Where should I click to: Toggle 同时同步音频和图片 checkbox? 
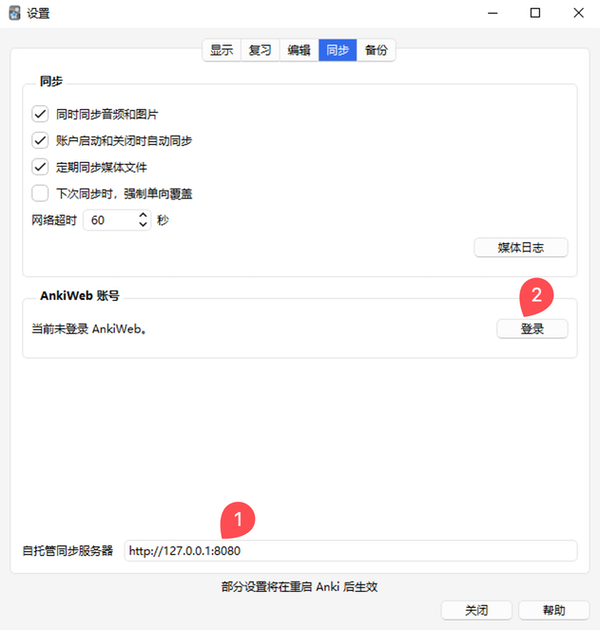pos(40,114)
